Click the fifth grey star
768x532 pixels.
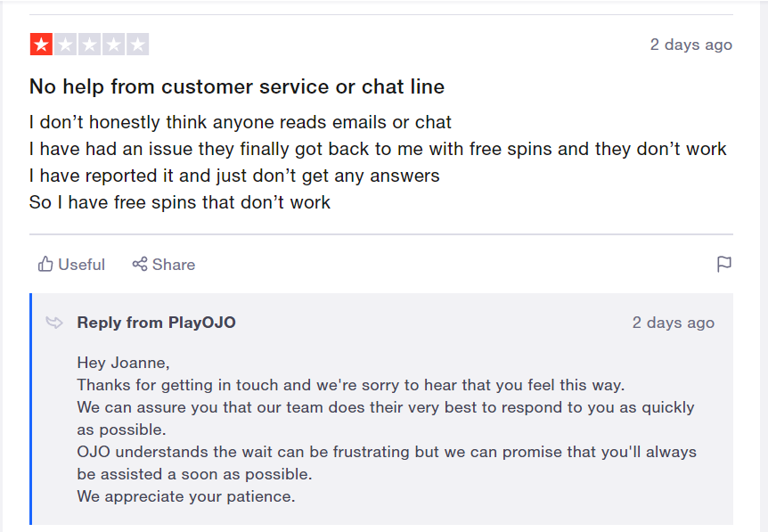[137, 45]
